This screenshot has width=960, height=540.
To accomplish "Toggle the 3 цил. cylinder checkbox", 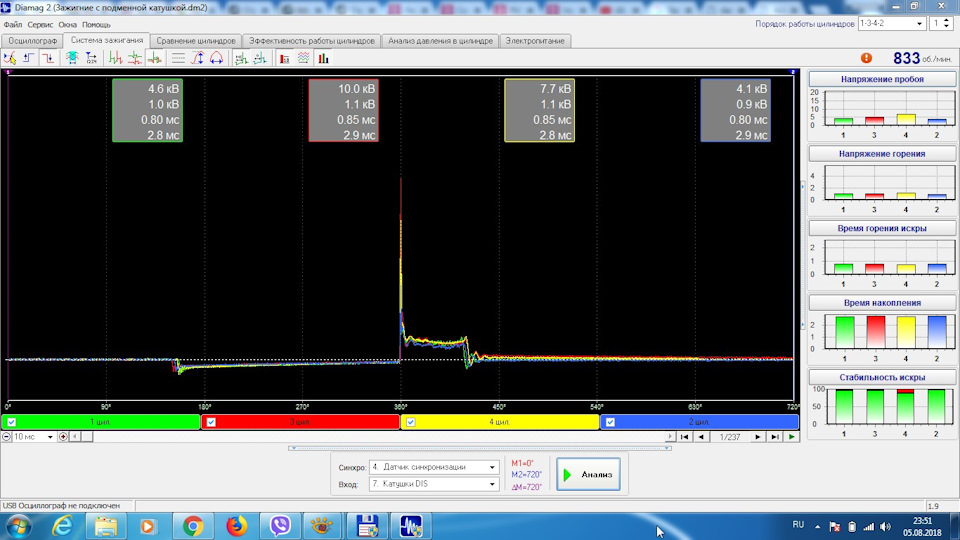I will (211, 422).
